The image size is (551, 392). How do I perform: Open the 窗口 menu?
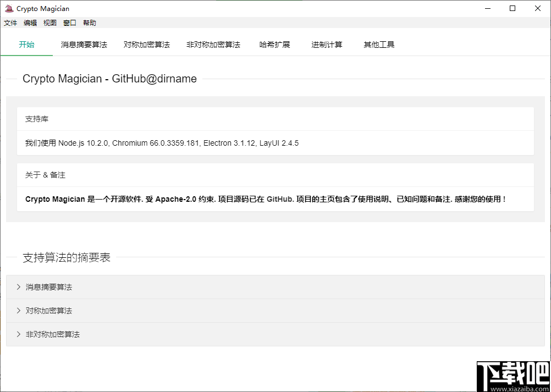click(x=69, y=23)
